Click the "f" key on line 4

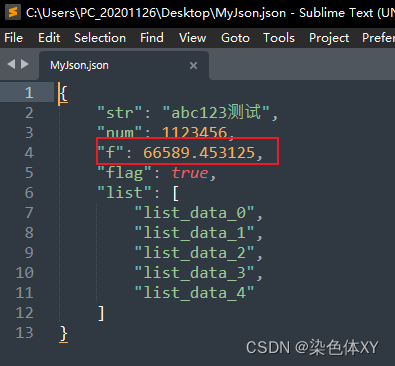[x=110, y=153]
